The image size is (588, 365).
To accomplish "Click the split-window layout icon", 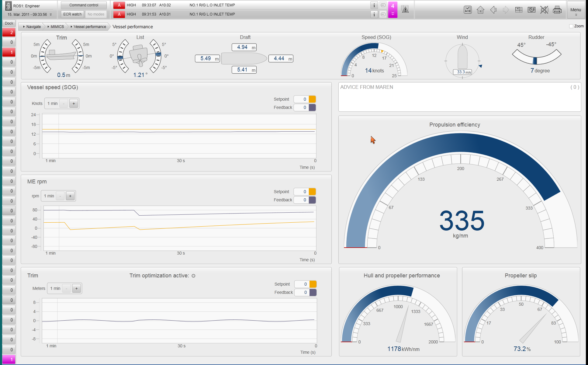I will tap(519, 10).
